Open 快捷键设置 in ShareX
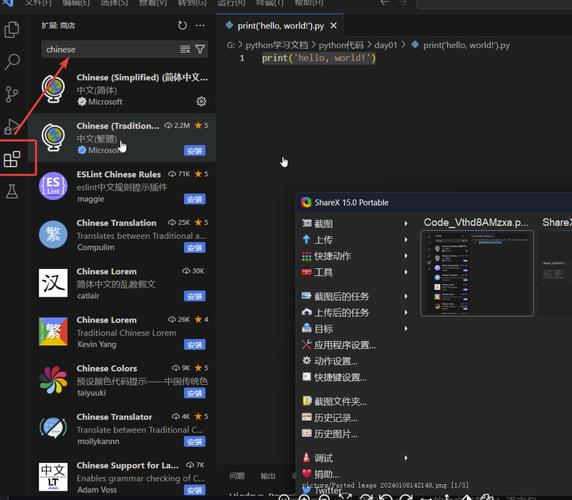The width and height of the screenshot is (572, 500). click(355, 377)
